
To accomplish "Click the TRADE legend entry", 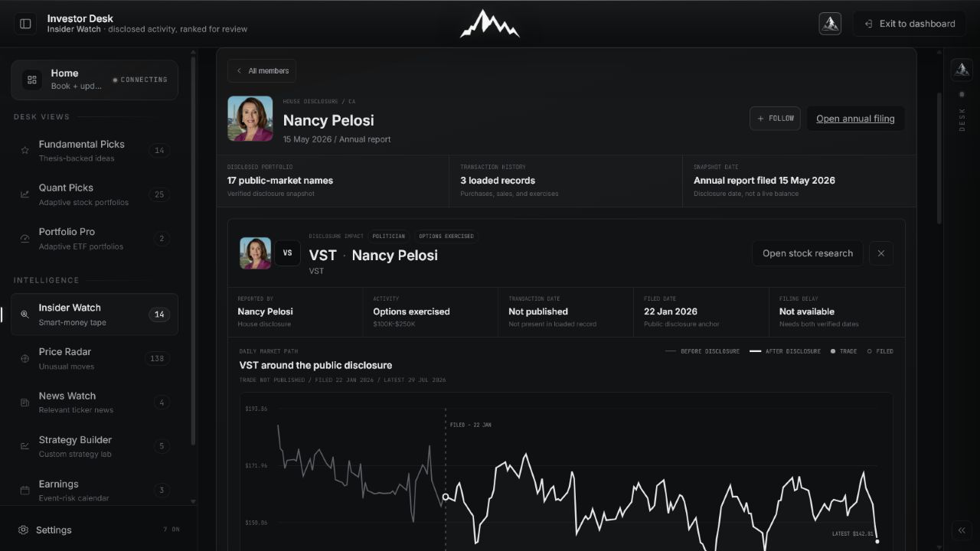I will coord(844,351).
